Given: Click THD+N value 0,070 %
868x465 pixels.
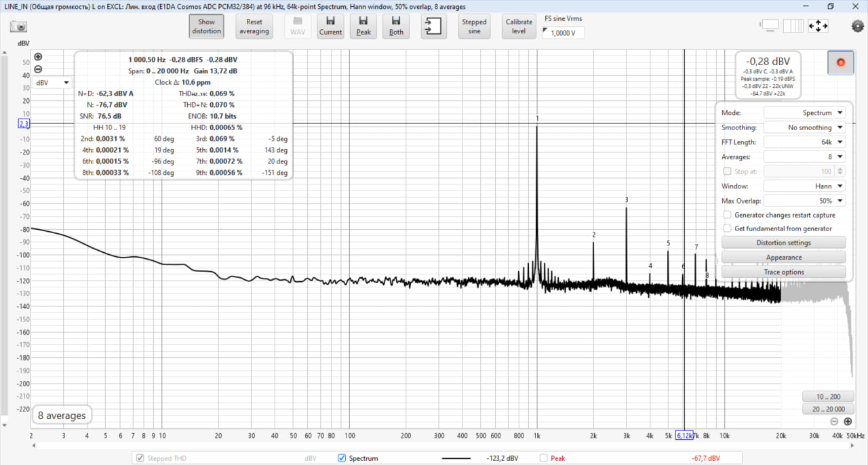Looking at the screenshot, I should click(x=222, y=105).
